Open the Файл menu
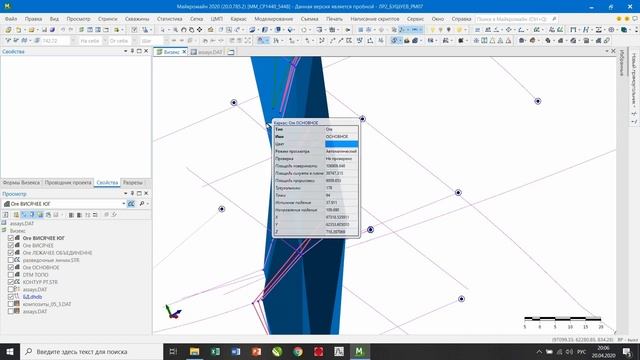The image size is (640, 360). [11, 19]
